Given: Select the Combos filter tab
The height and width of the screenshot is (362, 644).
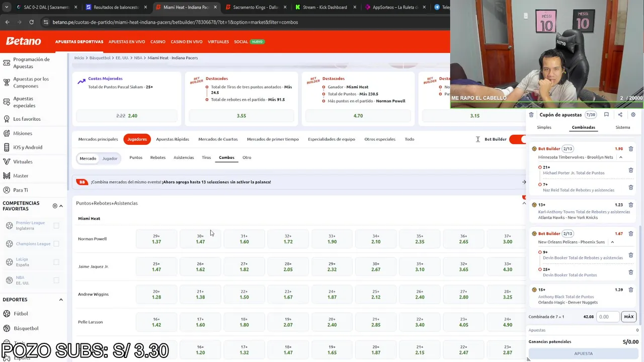Looking at the screenshot, I should [x=226, y=158].
